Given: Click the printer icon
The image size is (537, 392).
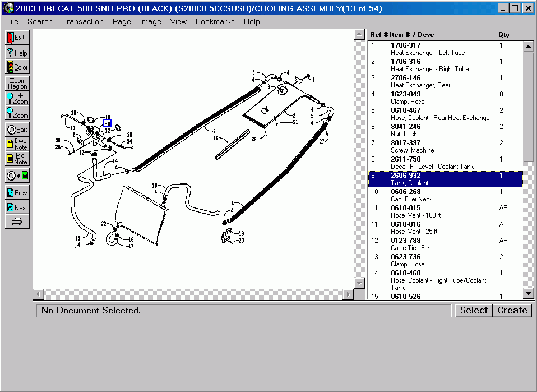Looking at the screenshot, I should coord(17,222).
